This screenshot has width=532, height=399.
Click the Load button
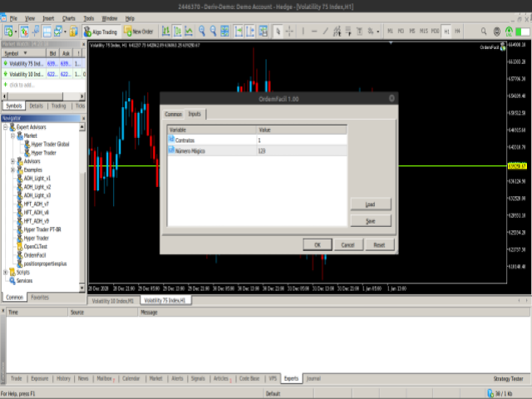point(370,204)
